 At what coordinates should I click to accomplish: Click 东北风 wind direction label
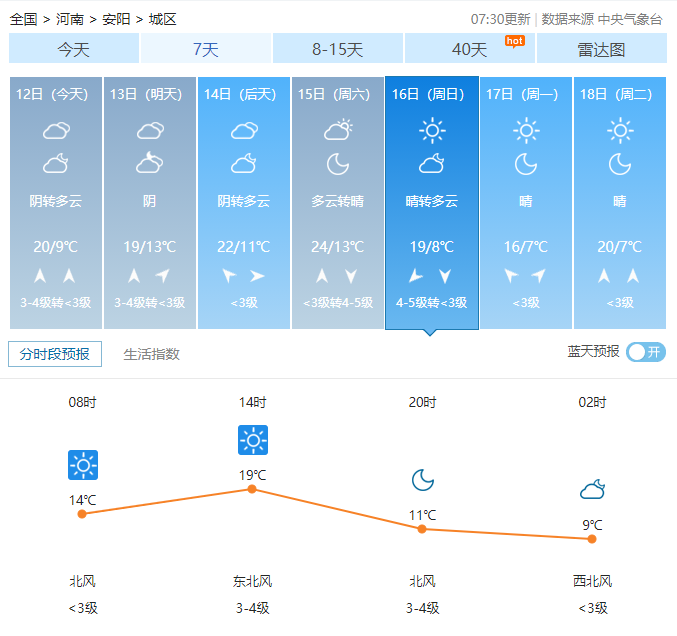click(x=253, y=581)
